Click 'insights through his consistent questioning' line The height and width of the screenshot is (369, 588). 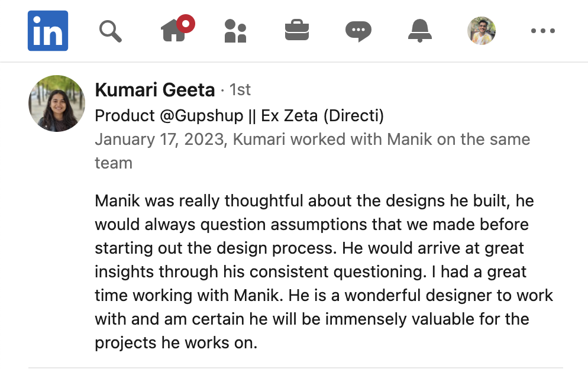(264, 271)
